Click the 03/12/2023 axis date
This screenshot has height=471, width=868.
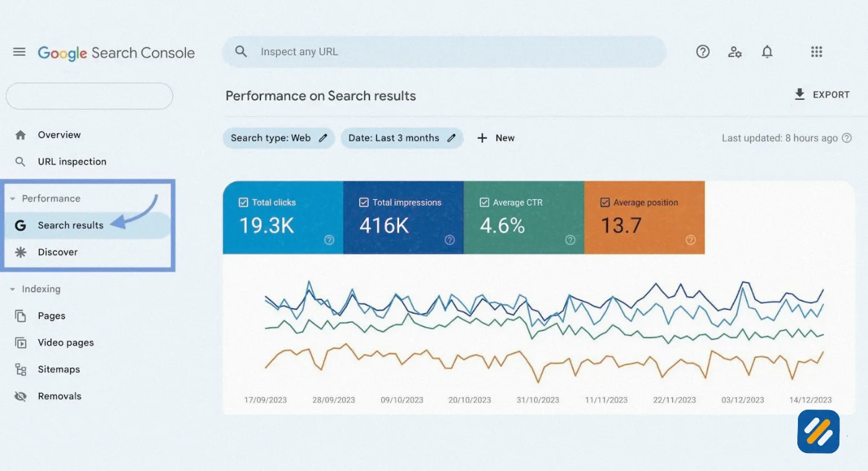coord(743,400)
